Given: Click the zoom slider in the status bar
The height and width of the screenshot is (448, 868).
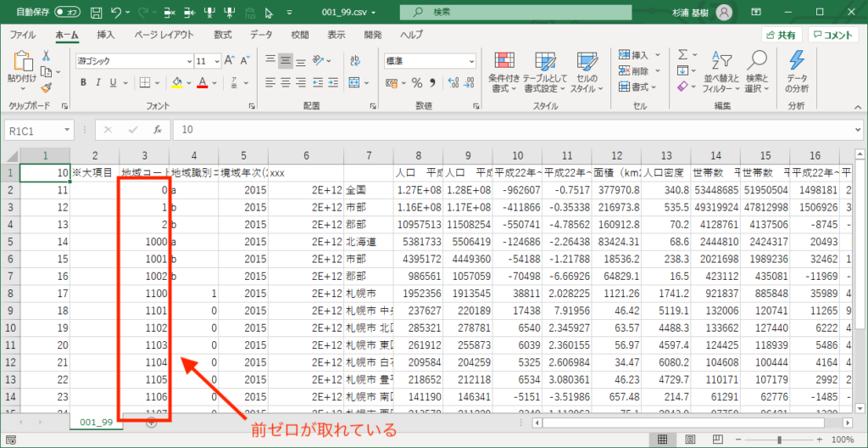Looking at the screenshot, I should 780,440.
